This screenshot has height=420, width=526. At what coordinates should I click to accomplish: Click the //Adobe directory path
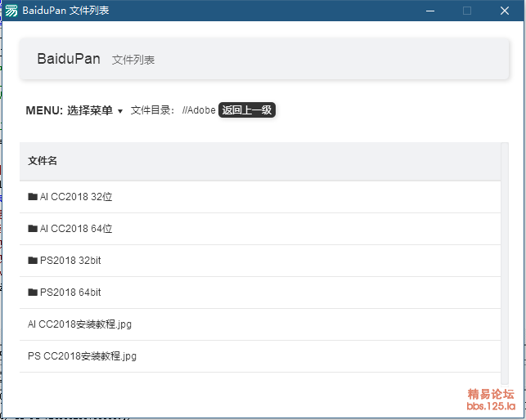click(199, 110)
